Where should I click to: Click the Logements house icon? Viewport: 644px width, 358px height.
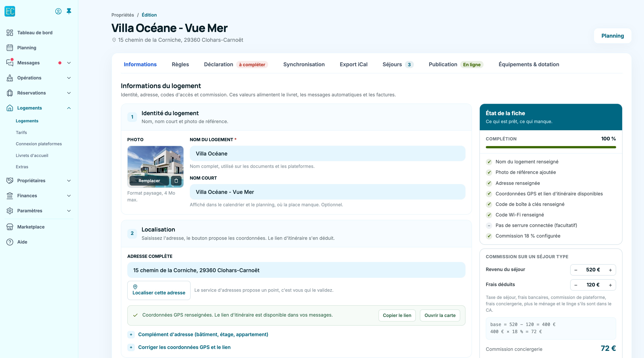point(10,108)
